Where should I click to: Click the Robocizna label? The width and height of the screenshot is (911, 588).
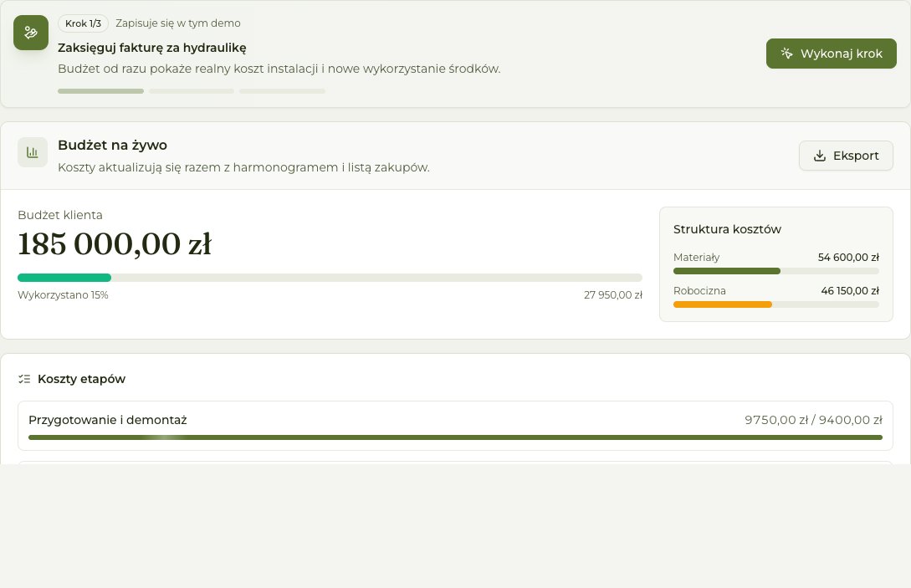[699, 290]
